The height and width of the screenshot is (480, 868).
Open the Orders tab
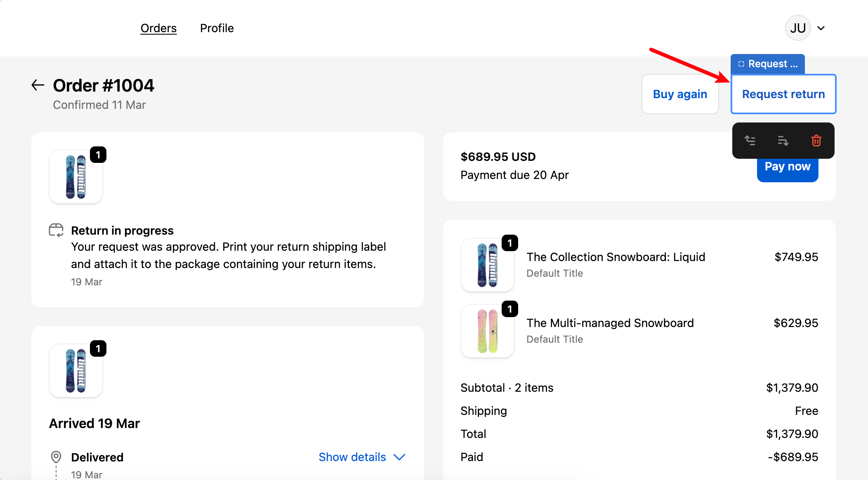(158, 28)
